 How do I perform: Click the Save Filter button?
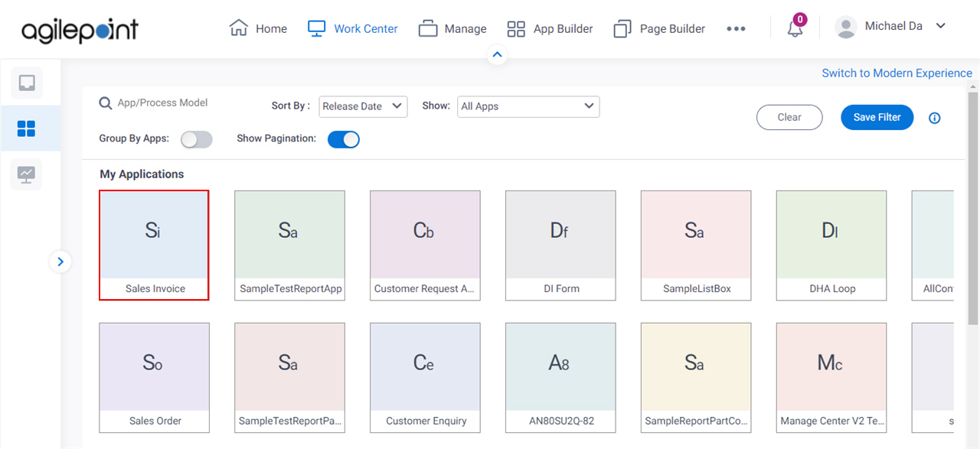[x=877, y=117]
